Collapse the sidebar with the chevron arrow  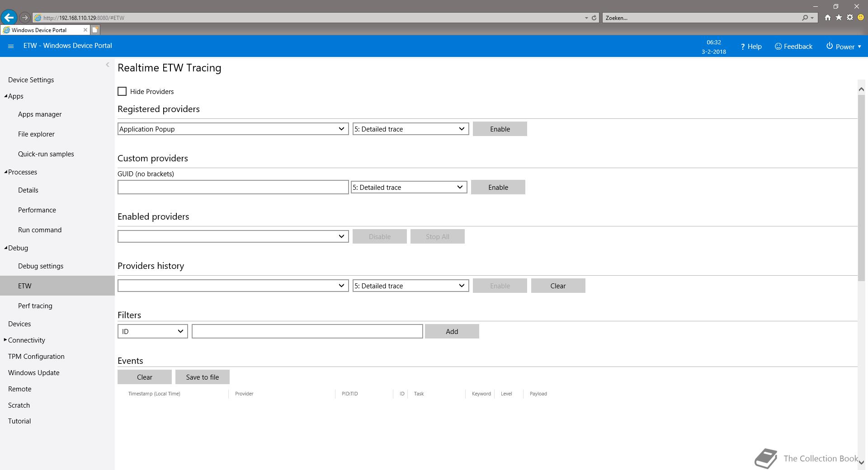[107, 65]
